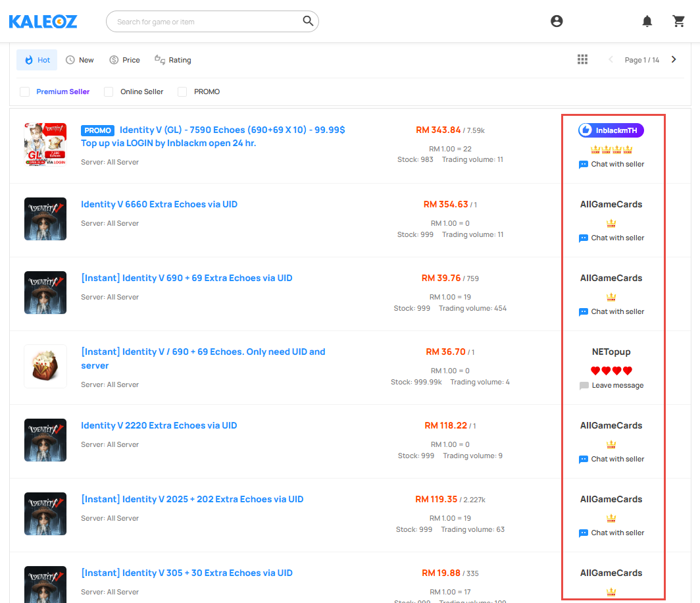
Task: Click heart rating under NETopup
Action: pyautogui.click(x=611, y=370)
